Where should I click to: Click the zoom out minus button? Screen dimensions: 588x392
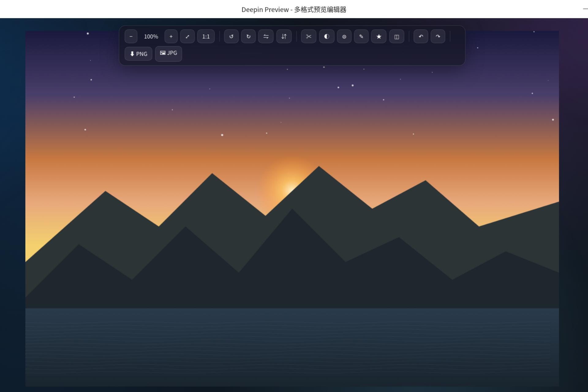131,36
